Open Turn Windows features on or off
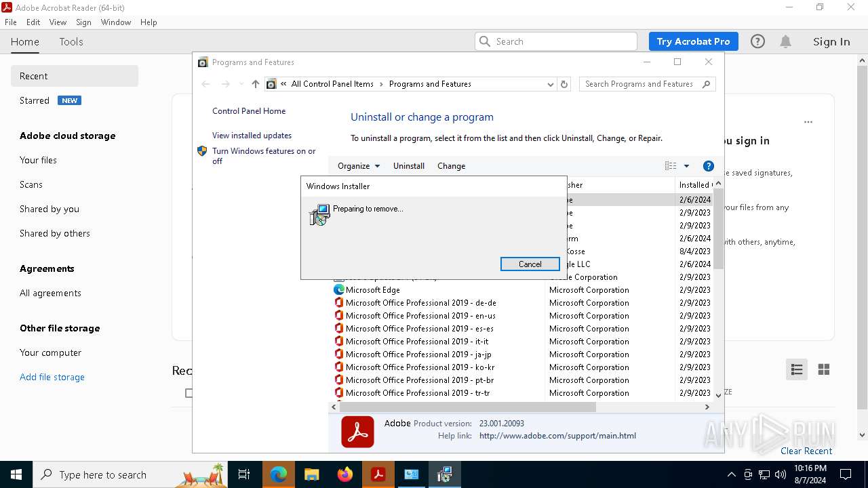The image size is (868, 488). 264,156
